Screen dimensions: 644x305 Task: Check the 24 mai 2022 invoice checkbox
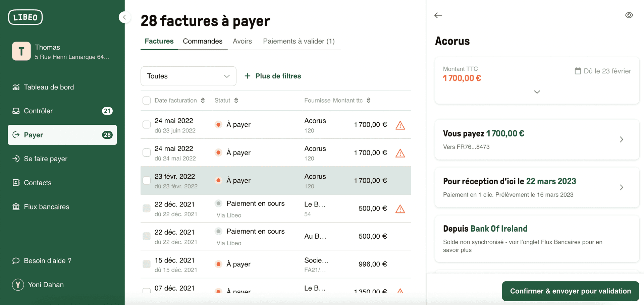coord(147,124)
